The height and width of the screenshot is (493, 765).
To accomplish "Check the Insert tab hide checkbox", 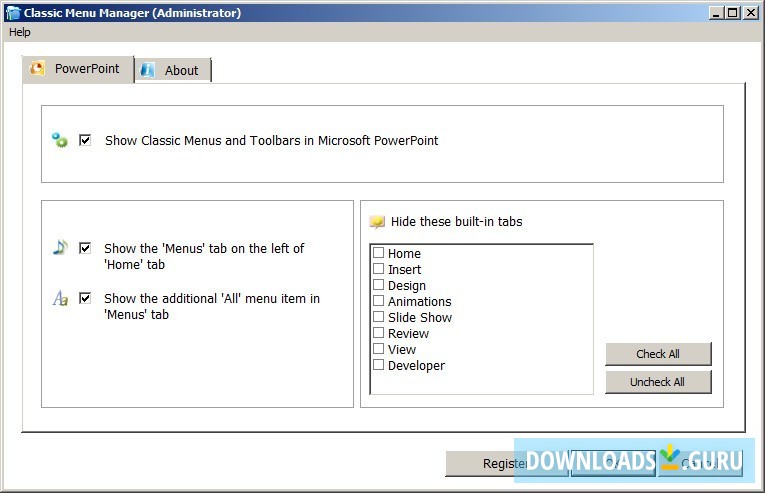I will tap(378, 269).
